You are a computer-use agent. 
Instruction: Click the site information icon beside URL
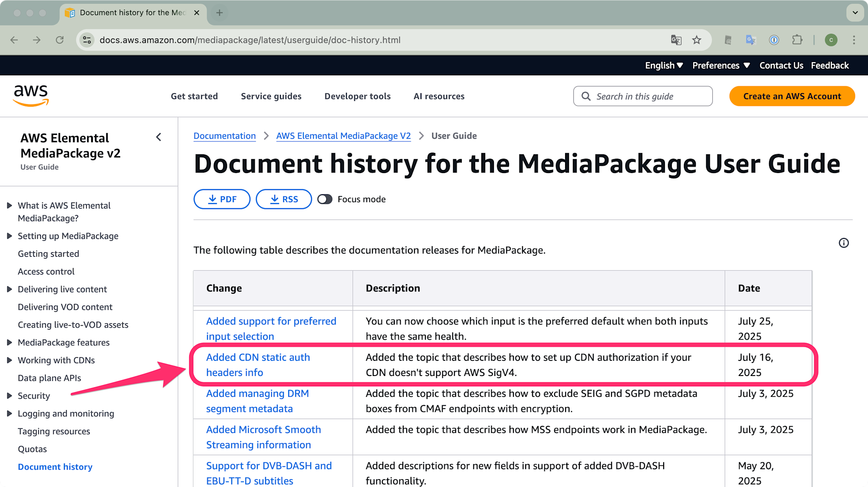(87, 40)
